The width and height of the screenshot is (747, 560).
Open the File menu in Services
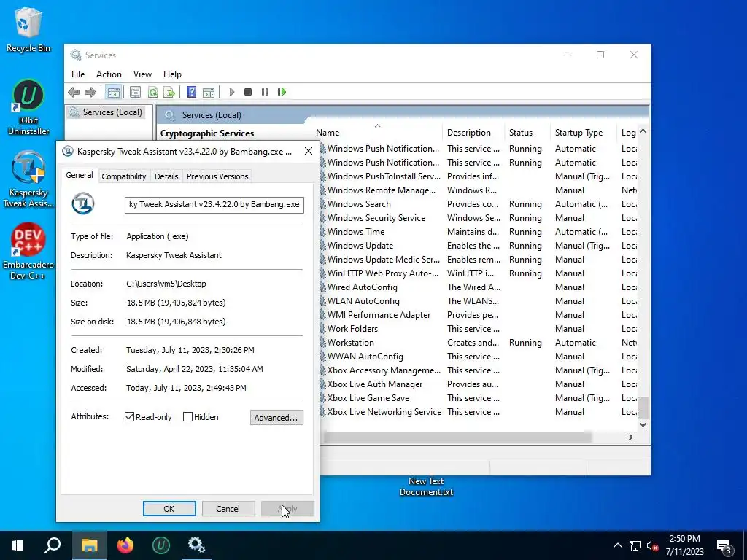coord(78,74)
